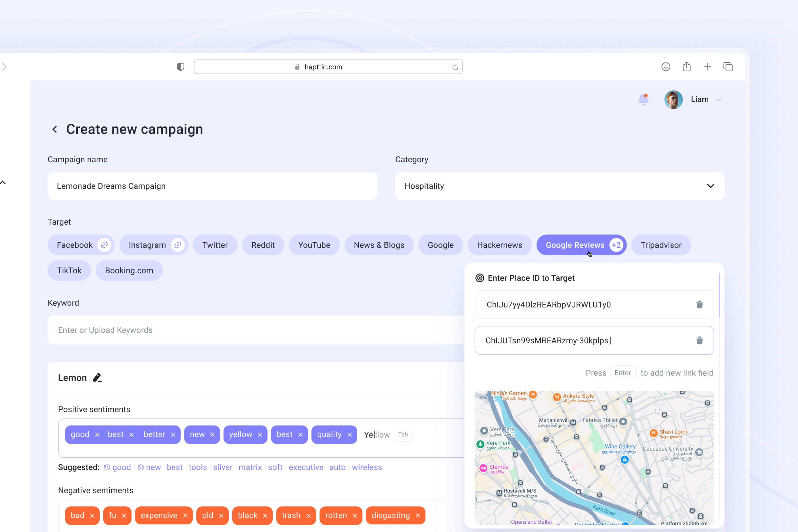Toggle the YouTube target chip
This screenshot has width=798, height=532.
tap(314, 245)
